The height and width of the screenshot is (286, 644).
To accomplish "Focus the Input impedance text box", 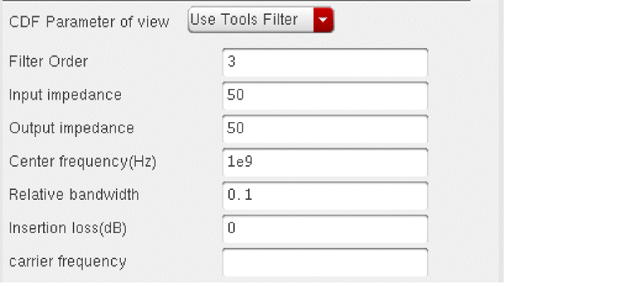I will click(324, 95).
